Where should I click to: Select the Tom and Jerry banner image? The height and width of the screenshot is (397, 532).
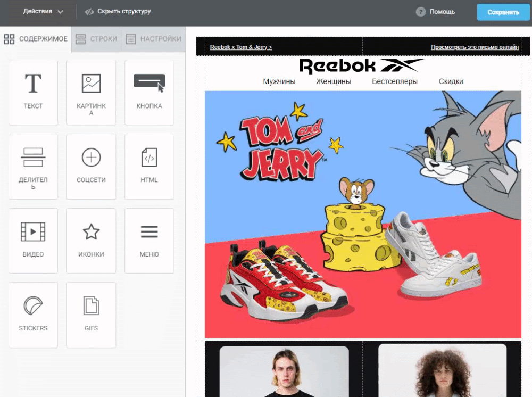click(x=363, y=214)
